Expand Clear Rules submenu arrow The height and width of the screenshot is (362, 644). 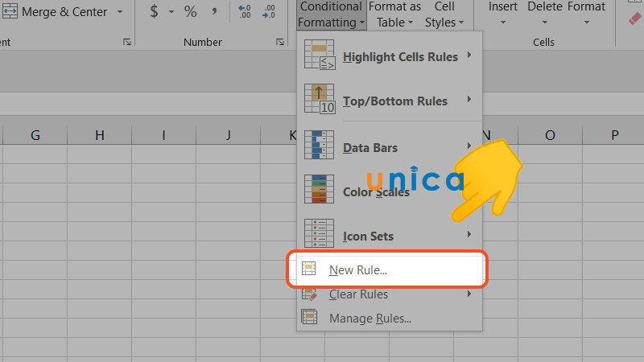[469, 294]
